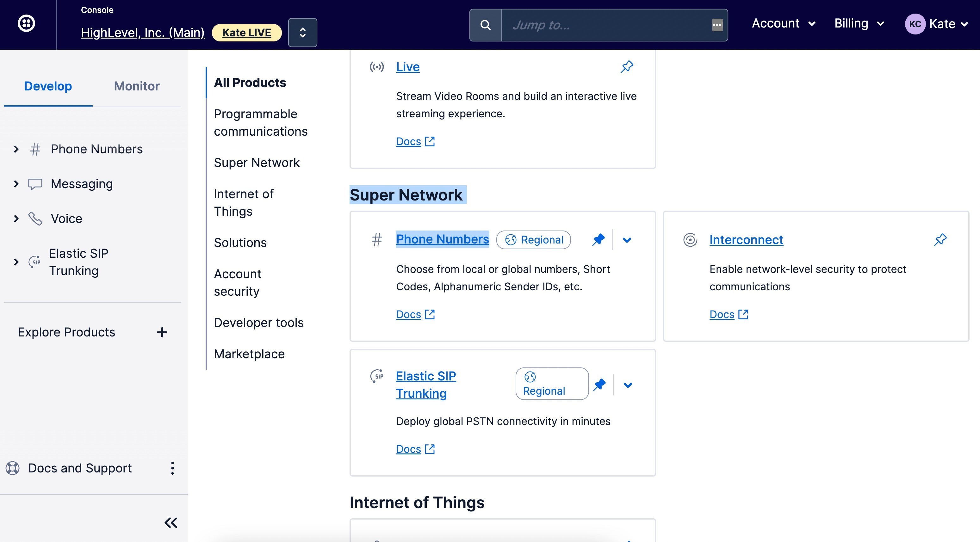Click the Messaging chat bubble icon
Screen dimensions: 980x542
coord(35,184)
